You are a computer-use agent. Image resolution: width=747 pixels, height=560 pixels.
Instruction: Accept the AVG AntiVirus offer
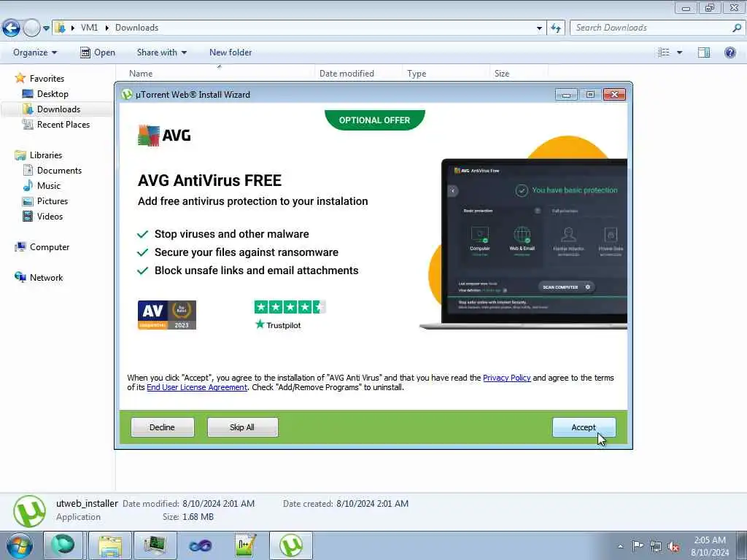click(x=584, y=427)
